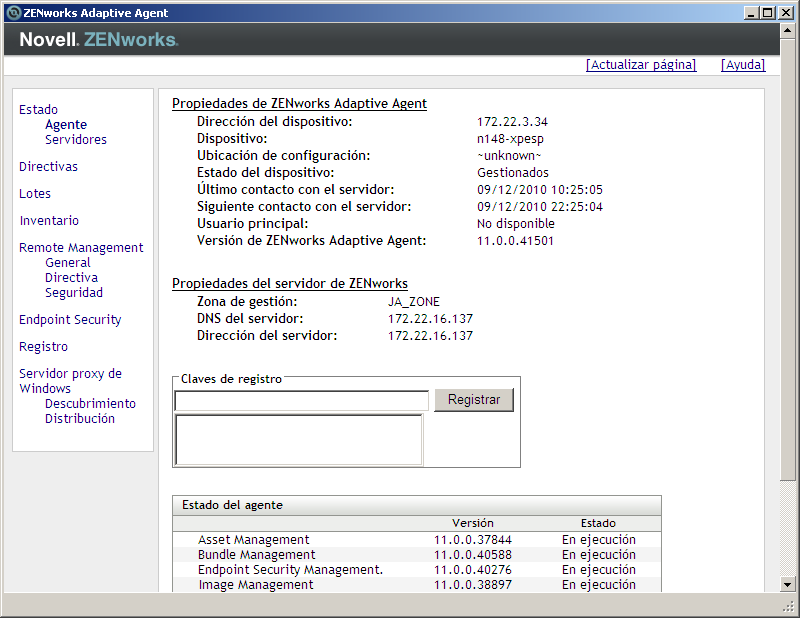Open the Lotes section

point(35,194)
